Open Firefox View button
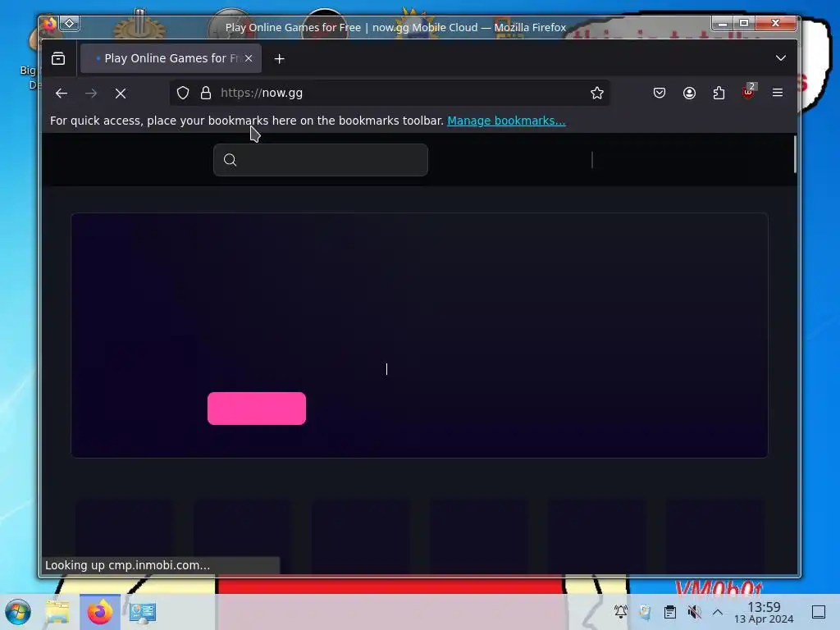This screenshot has width=840, height=630. (58, 58)
